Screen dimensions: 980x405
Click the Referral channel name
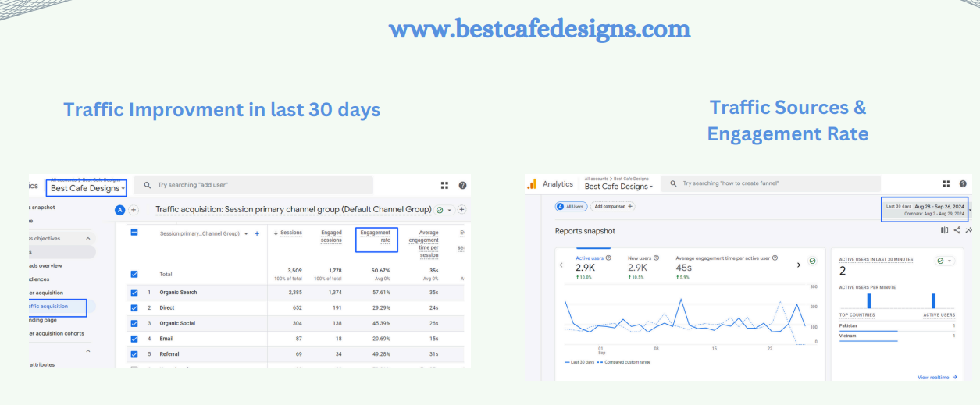click(169, 354)
